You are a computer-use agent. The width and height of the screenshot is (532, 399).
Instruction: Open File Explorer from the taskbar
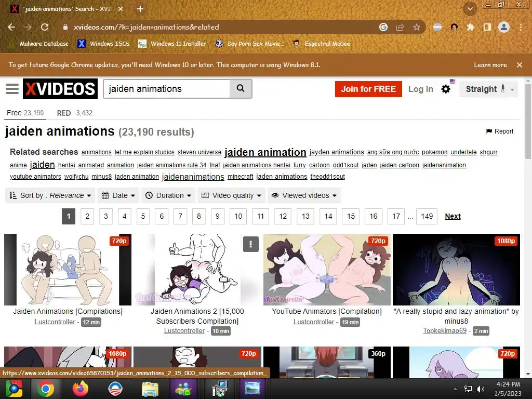(150, 389)
